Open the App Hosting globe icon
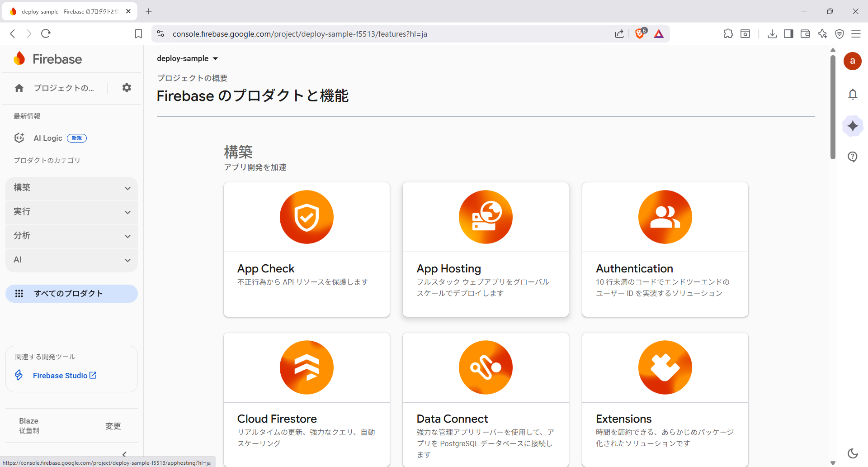This screenshot has width=868, height=467. click(486, 217)
